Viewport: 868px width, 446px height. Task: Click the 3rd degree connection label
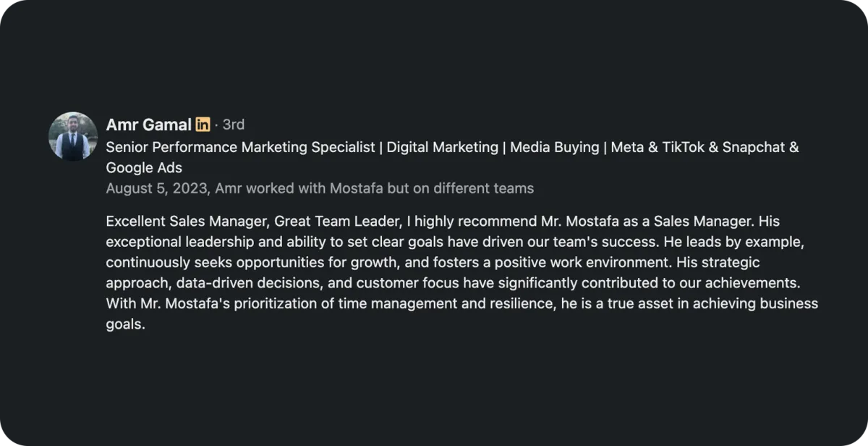233,125
